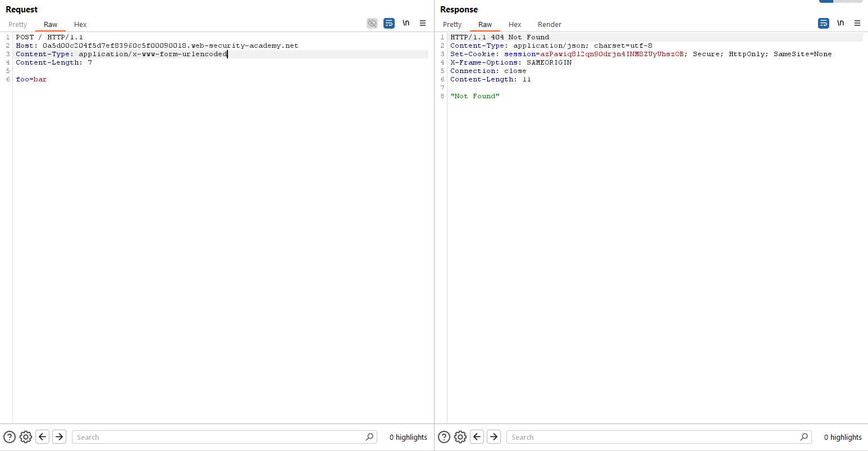The width and height of the screenshot is (868, 451).
Task: Open Response search help icon
Action: click(x=444, y=437)
